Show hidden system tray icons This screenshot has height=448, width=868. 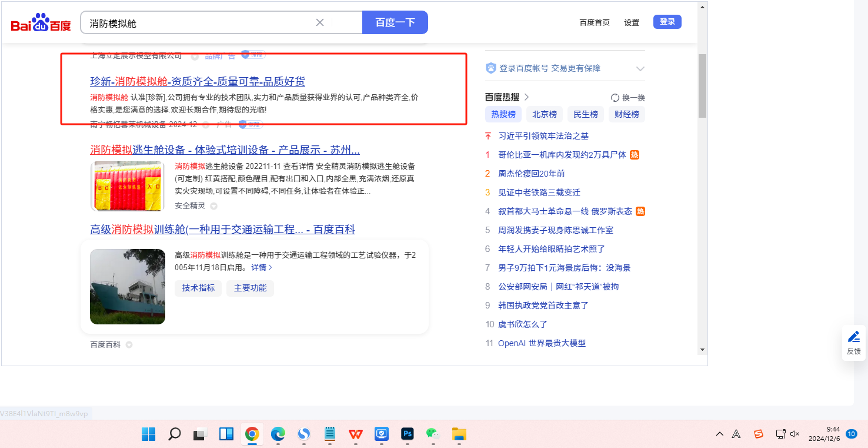(720, 434)
